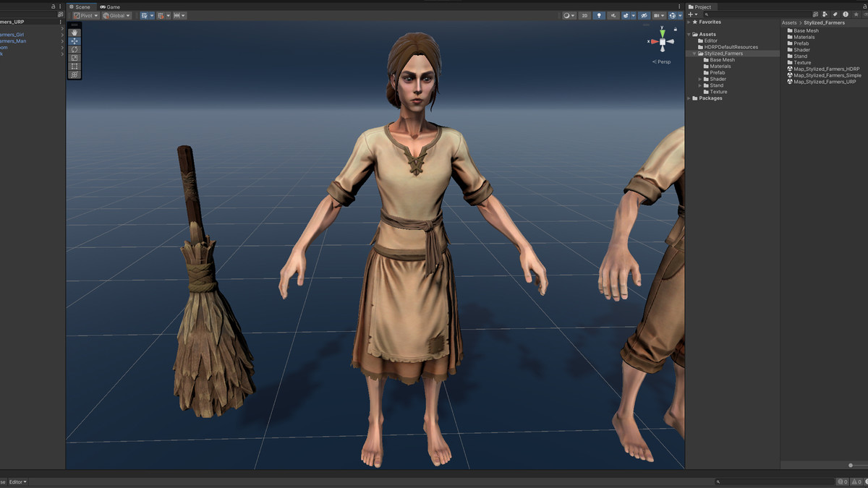Screen dimensions: 868x488
Task: Select the Project tab
Action: pos(699,7)
